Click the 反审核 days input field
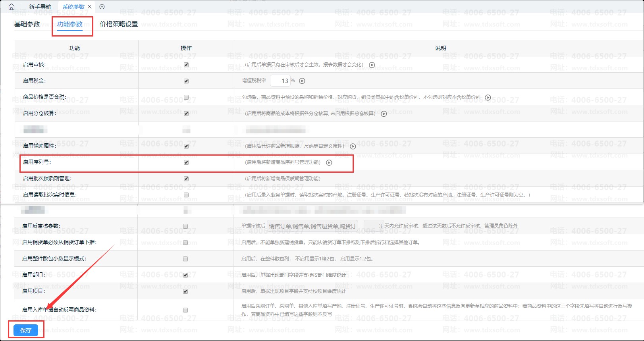The width and height of the screenshot is (644, 341). (x=374, y=226)
